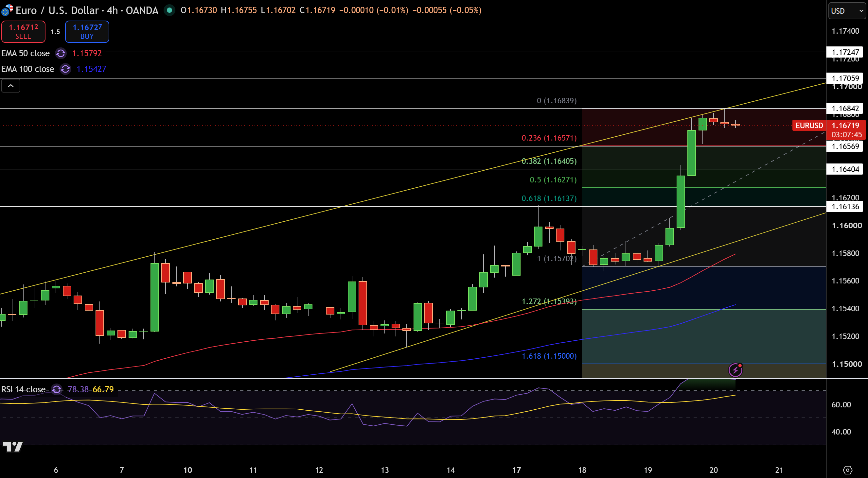
Task: Select the 0 (1.16839) Fibonacci label
Action: pyautogui.click(x=557, y=101)
